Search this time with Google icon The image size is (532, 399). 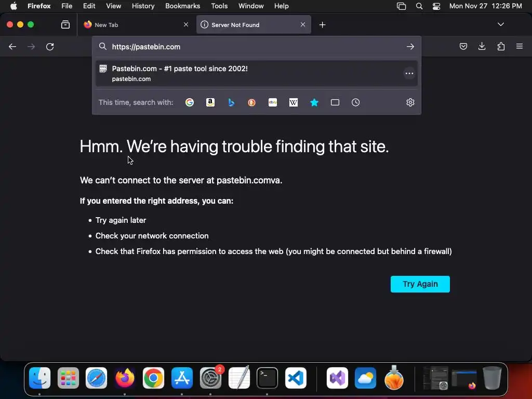(x=190, y=102)
